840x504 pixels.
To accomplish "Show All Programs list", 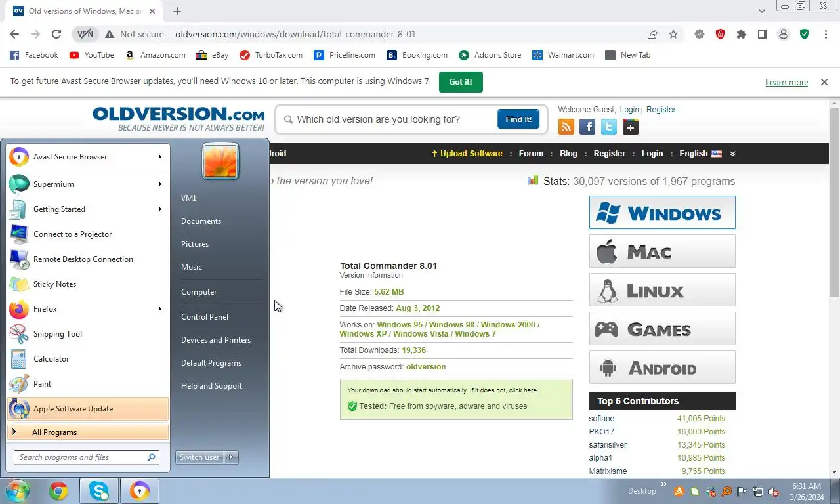I will pyautogui.click(x=88, y=432).
